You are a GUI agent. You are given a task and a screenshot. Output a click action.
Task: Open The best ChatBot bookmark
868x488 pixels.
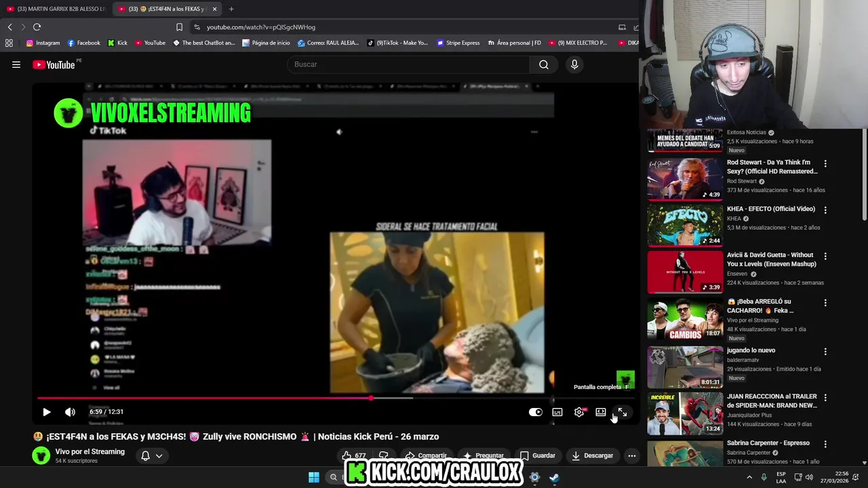pyautogui.click(x=203, y=43)
